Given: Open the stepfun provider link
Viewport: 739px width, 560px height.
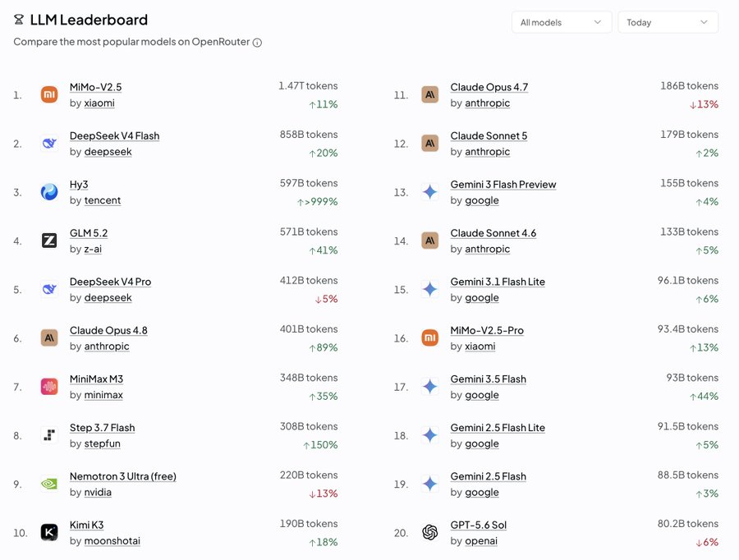Looking at the screenshot, I should [x=103, y=443].
